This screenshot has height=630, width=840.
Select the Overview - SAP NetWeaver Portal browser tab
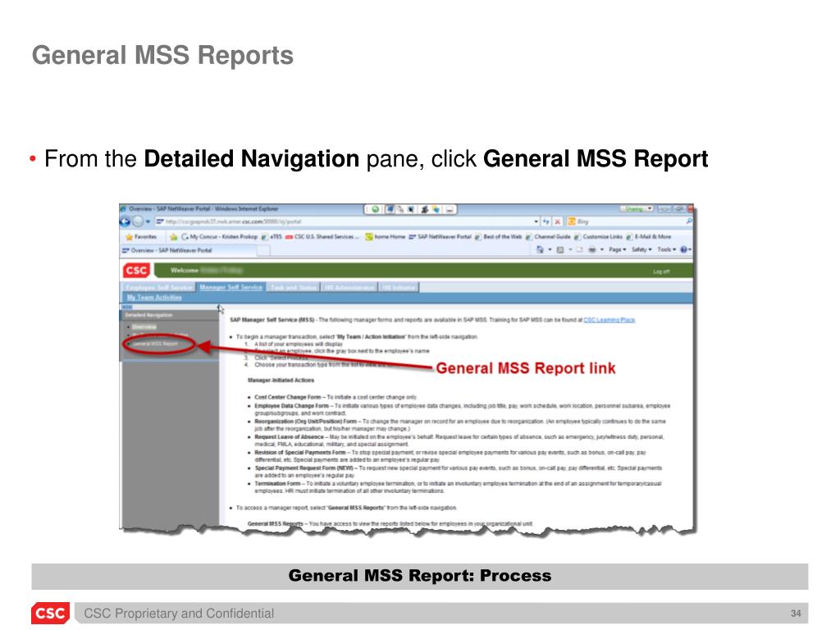point(188,250)
